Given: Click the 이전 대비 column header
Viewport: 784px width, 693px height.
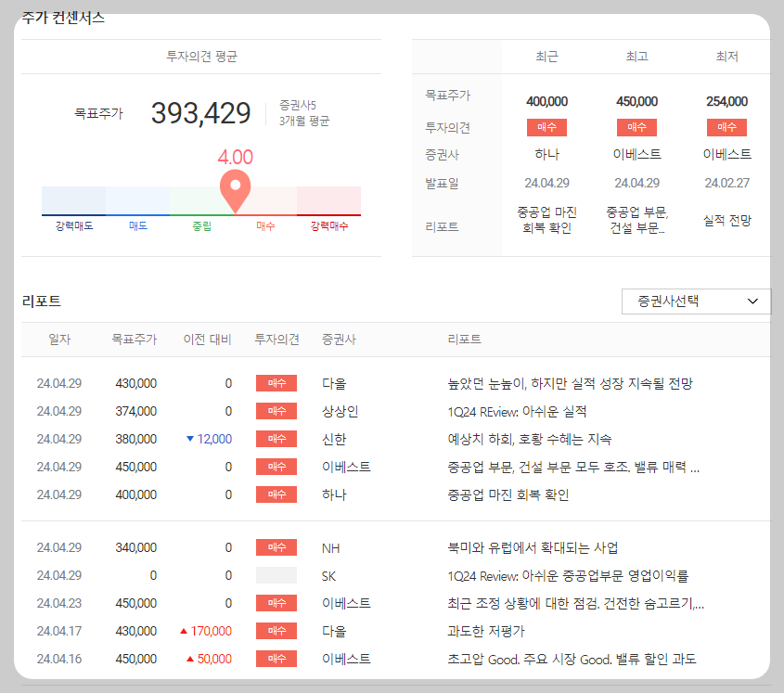Looking at the screenshot, I should [208, 340].
